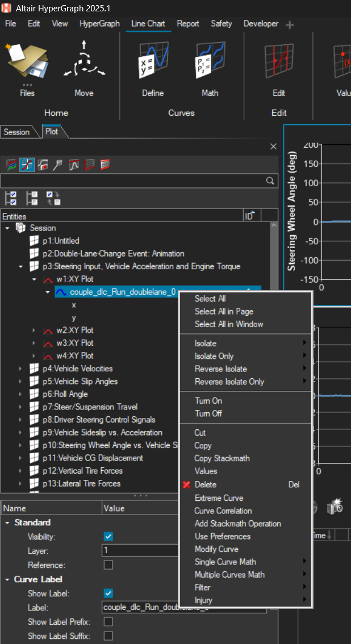The width and height of the screenshot is (351, 644).
Task: Click the red grid axes filter icon
Action: pos(90,165)
